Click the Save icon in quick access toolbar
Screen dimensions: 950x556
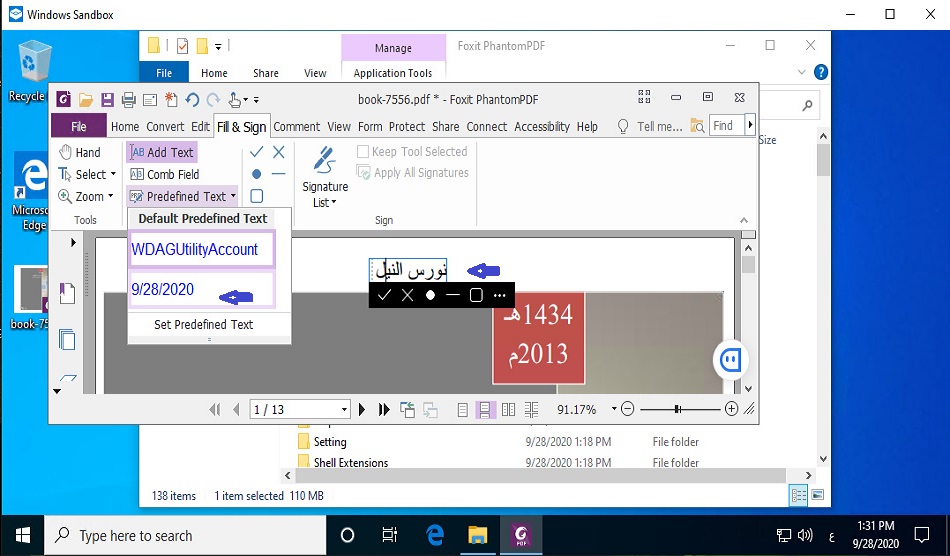tap(107, 99)
